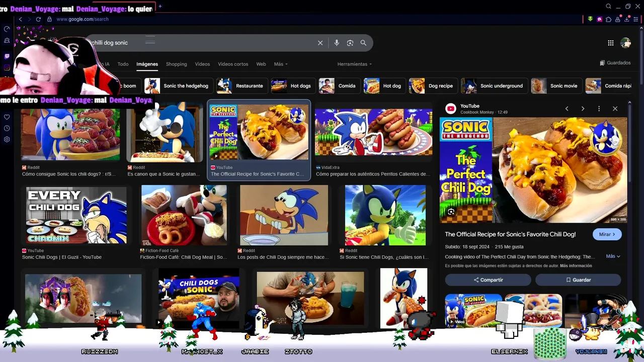Click the tab search magnifier in title bar
The image size is (644, 362).
tap(608, 7)
